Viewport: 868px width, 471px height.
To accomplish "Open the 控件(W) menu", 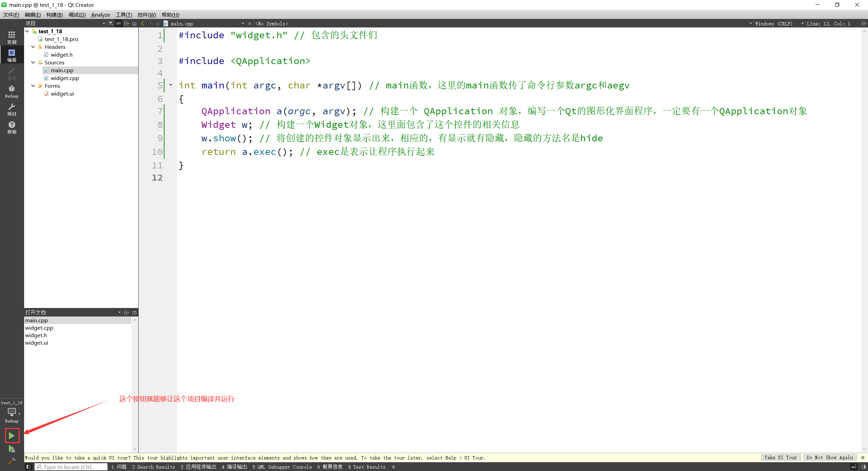I will (147, 15).
